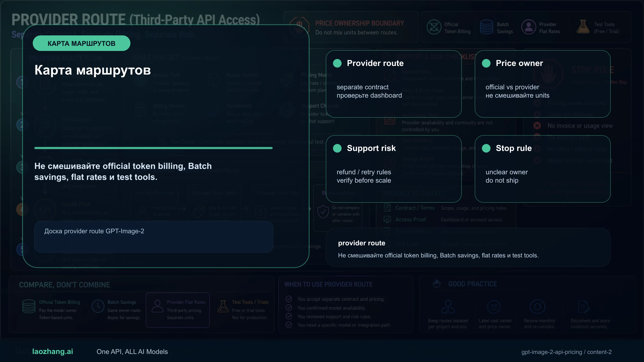Click the red X beside No invoice or usage view

537,125
